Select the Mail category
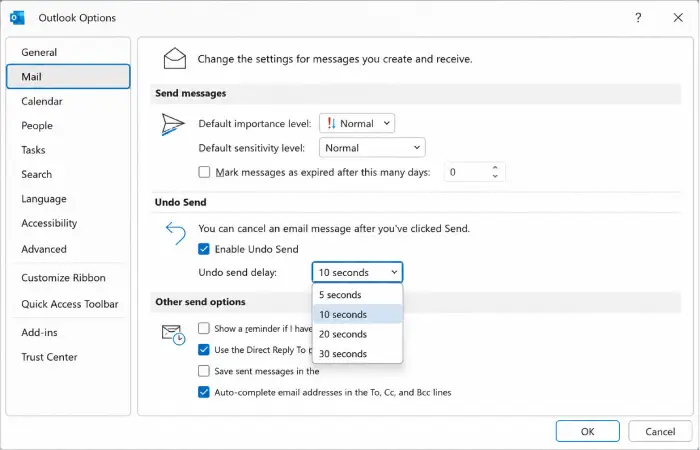Viewport: 700px width, 450px height. pos(68,77)
